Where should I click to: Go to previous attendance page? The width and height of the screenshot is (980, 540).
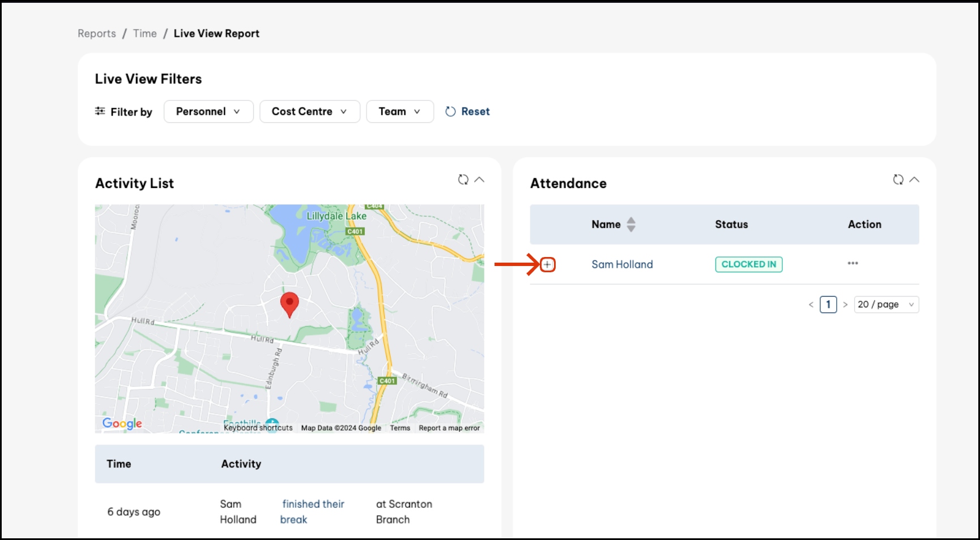point(811,305)
